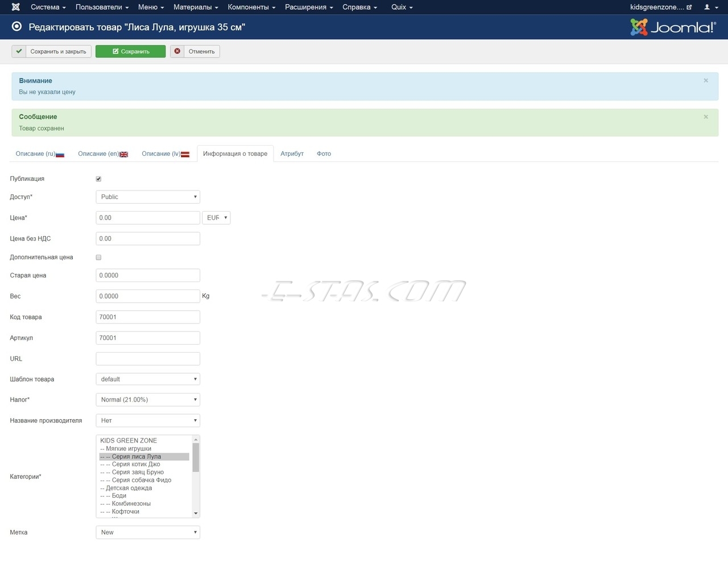Screen dimensions: 728x575
Task: Switch to the Фото tab
Action: point(324,154)
